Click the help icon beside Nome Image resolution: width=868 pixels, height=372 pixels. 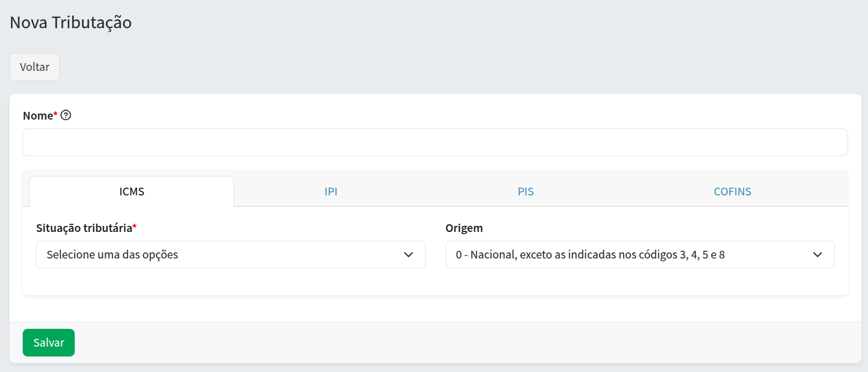click(66, 116)
